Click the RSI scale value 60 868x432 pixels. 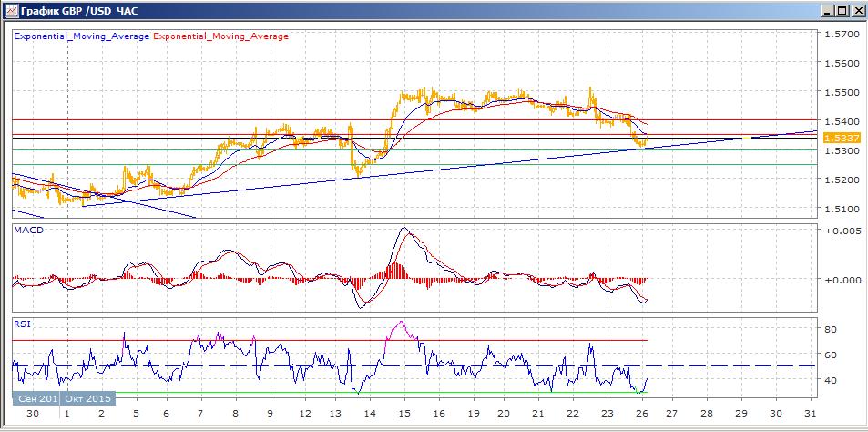click(831, 355)
